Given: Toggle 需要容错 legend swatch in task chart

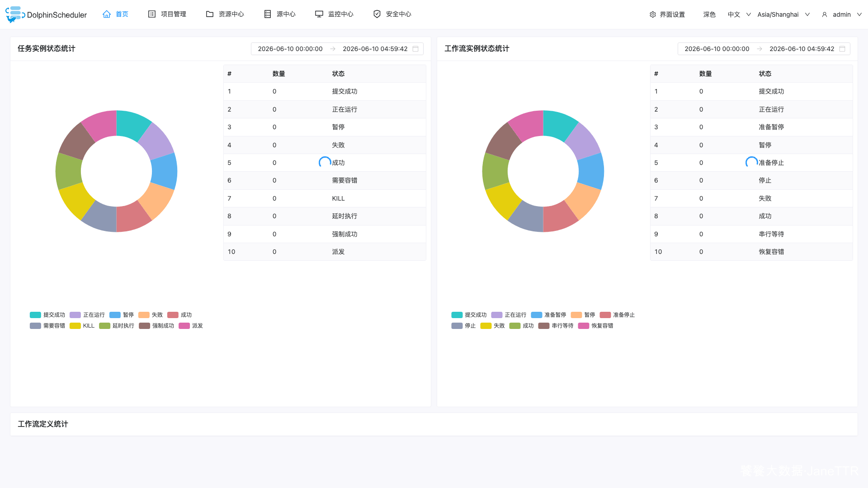Looking at the screenshot, I should point(35,326).
